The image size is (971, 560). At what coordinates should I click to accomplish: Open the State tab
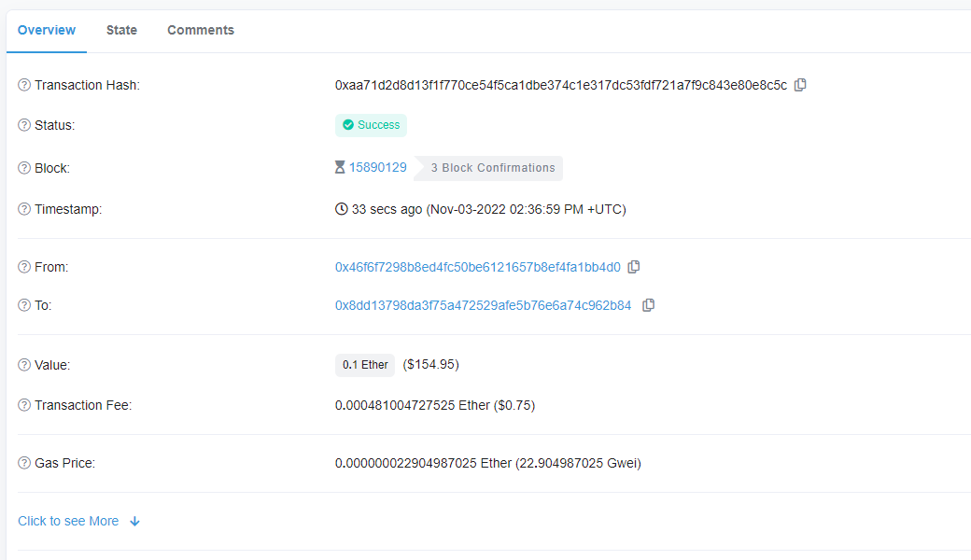(121, 30)
